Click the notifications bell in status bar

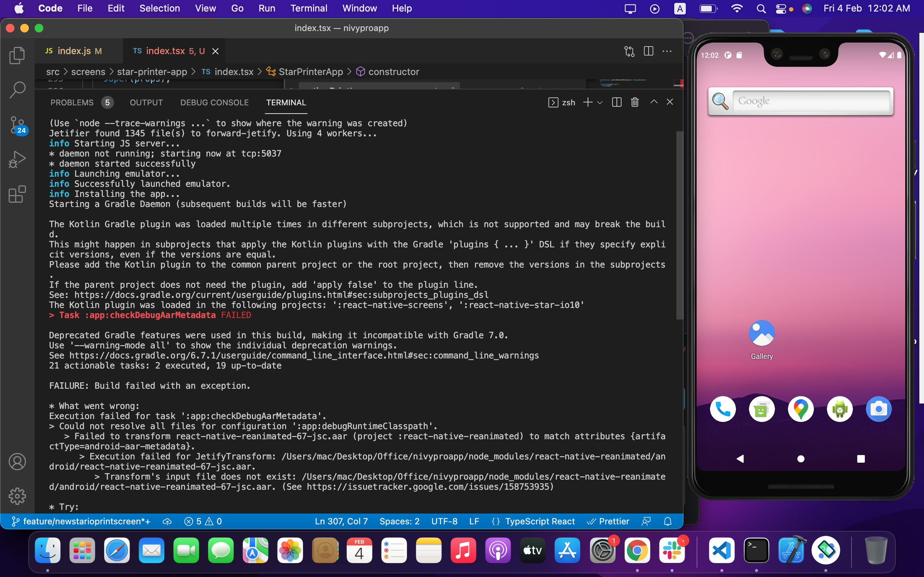pos(667,521)
